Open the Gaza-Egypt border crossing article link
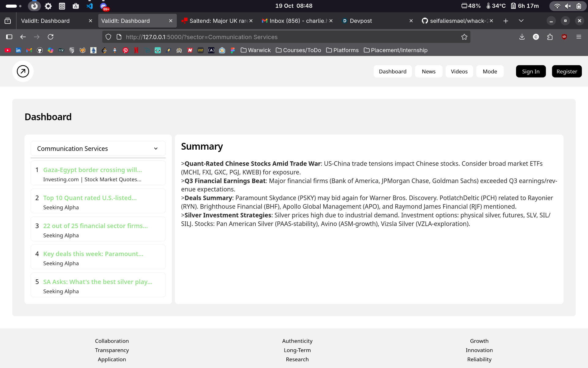 (x=92, y=170)
